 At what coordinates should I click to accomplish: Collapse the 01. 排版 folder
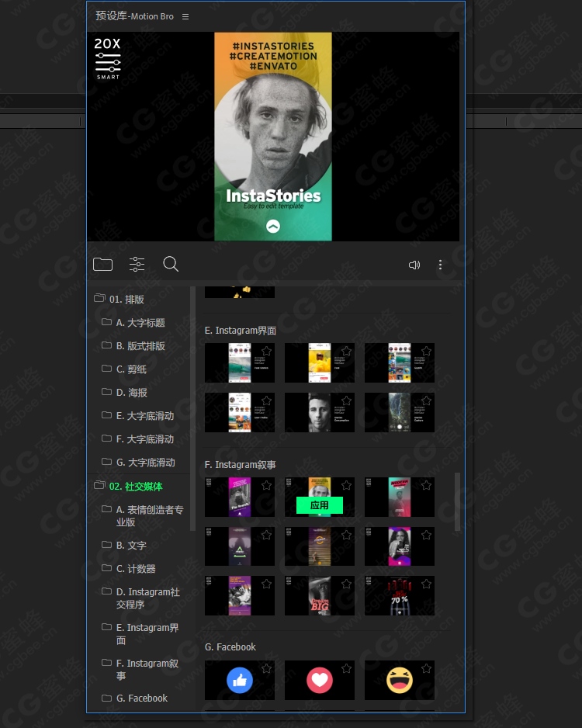point(99,299)
